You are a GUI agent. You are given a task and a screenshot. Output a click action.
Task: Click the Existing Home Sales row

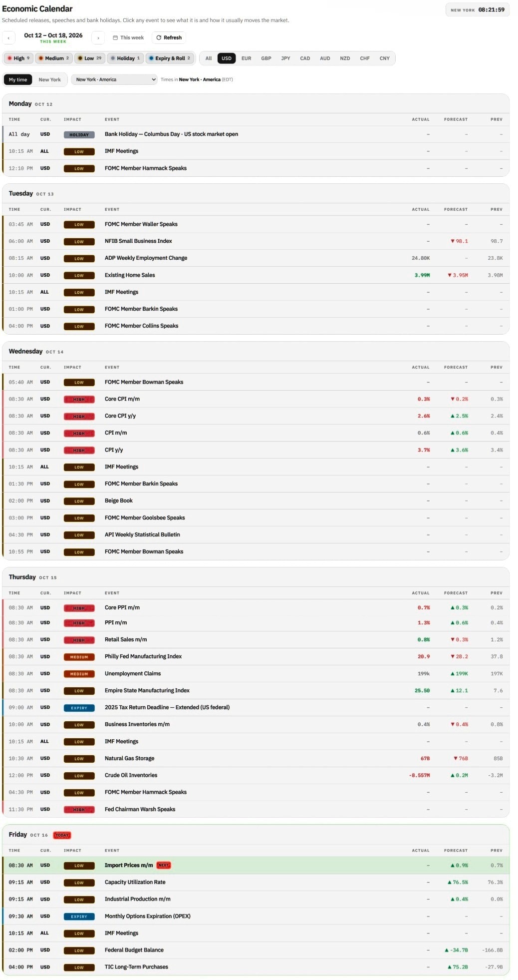pos(256,275)
